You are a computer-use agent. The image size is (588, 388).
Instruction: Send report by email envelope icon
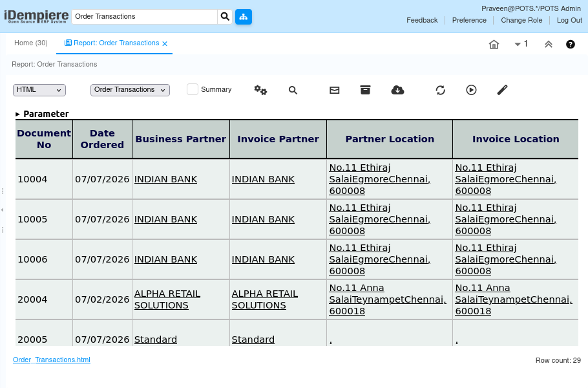(335, 90)
